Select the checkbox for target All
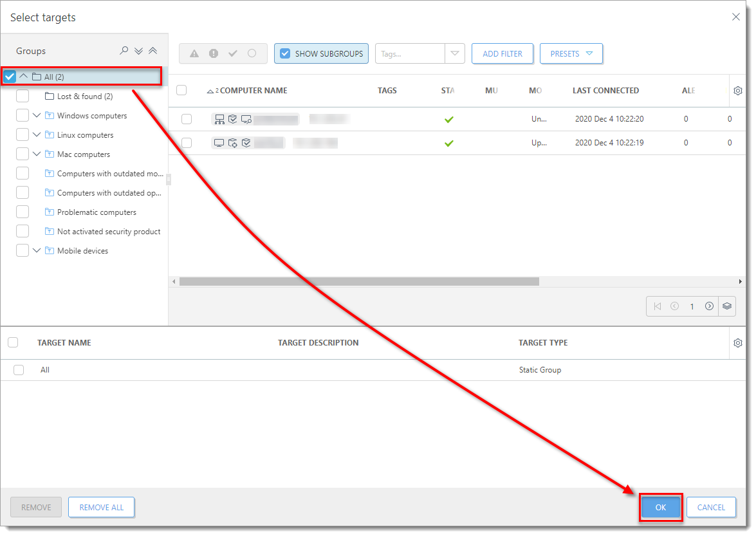756x536 pixels. click(19, 370)
